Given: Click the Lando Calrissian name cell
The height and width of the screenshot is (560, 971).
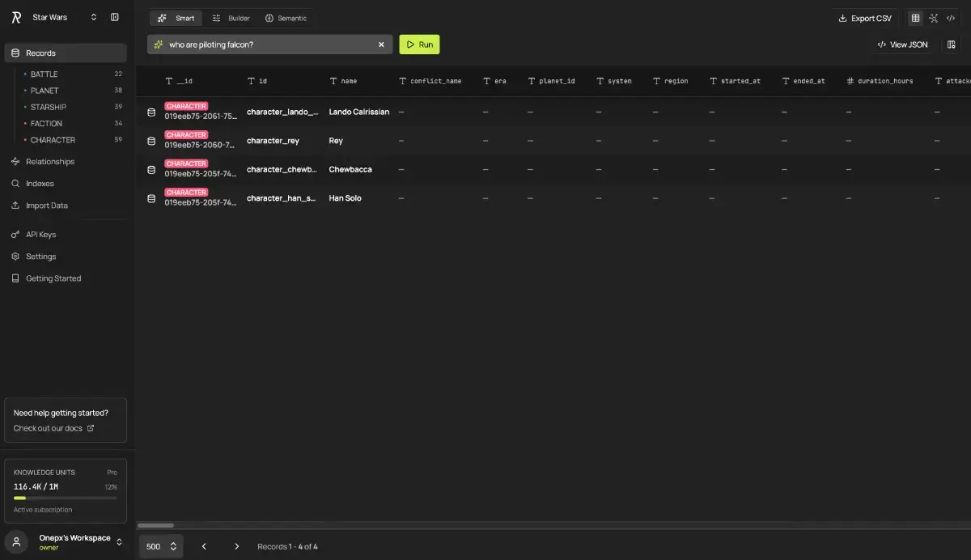Looking at the screenshot, I should point(359,112).
